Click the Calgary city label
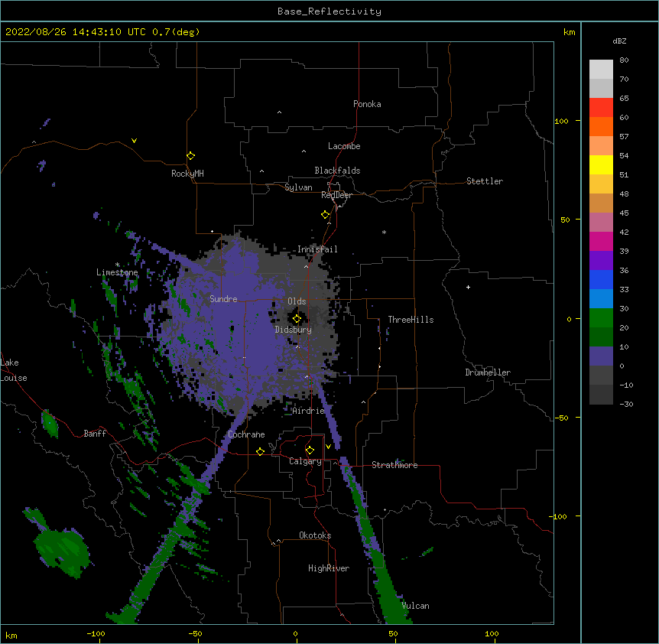The height and width of the screenshot is (644, 659). [305, 461]
